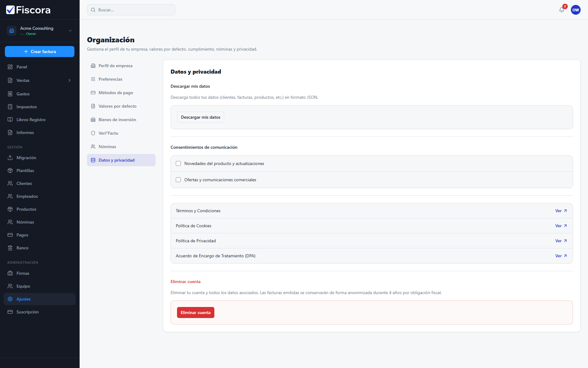The height and width of the screenshot is (368, 588).
Task: Open the Veri*Factu settings tab
Action: click(121, 133)
